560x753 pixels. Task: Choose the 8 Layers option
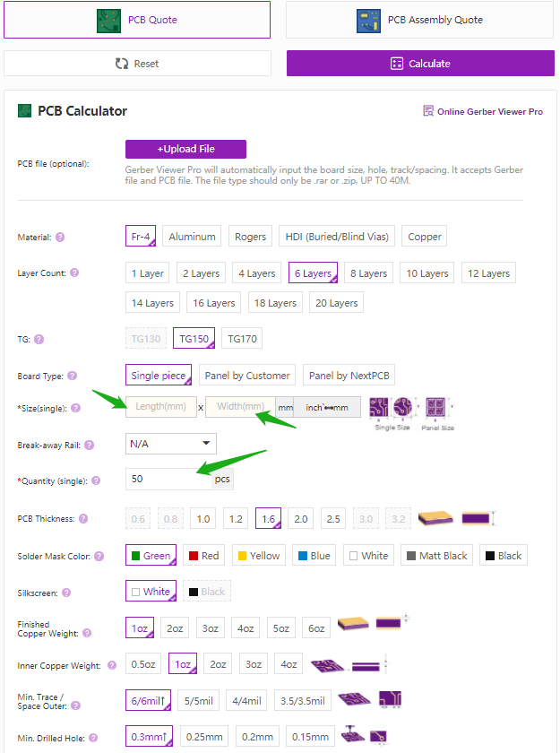[x=368, y=273]
